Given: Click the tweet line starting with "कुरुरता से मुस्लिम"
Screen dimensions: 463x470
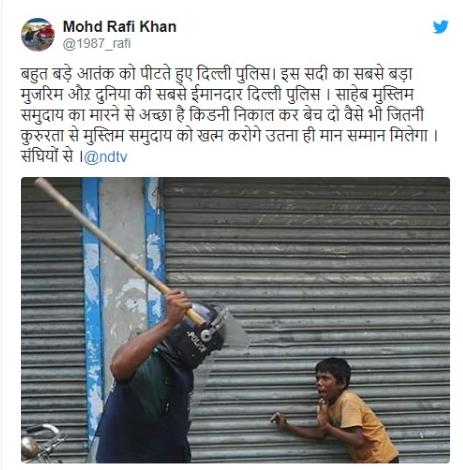Looking at the screenshot, I should (x=229, y=136).
